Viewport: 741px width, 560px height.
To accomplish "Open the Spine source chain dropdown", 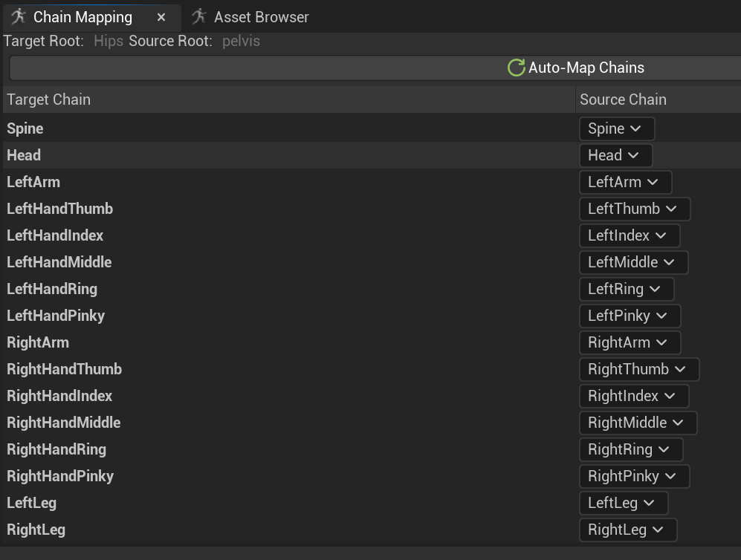I will [616, 128].
